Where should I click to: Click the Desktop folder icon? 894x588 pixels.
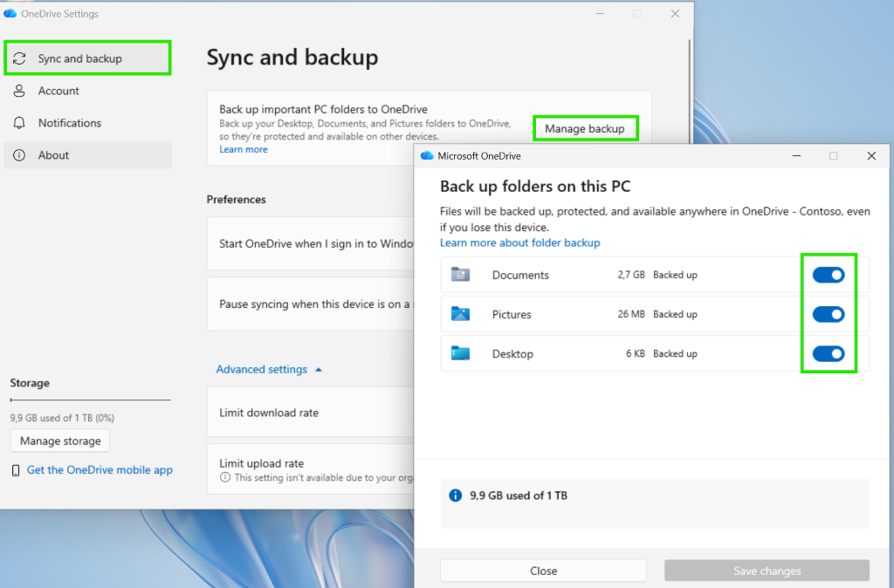click(x=460, y=353)
